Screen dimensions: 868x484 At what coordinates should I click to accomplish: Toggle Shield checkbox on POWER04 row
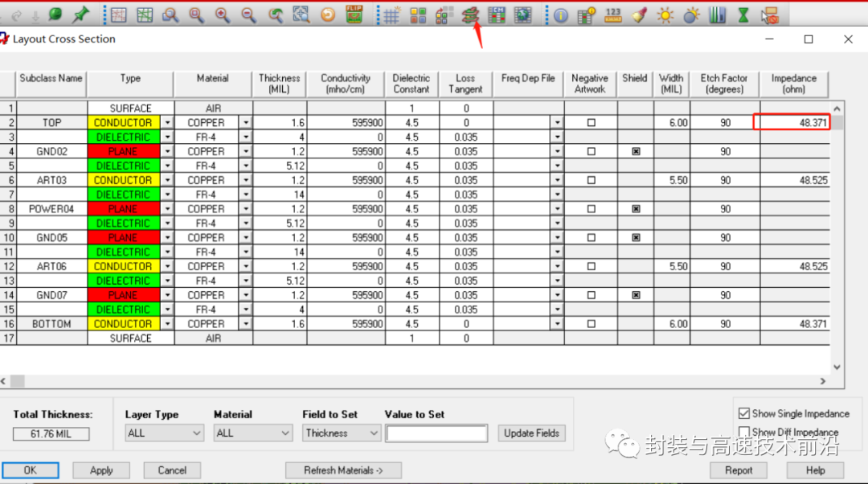[636, 209]
